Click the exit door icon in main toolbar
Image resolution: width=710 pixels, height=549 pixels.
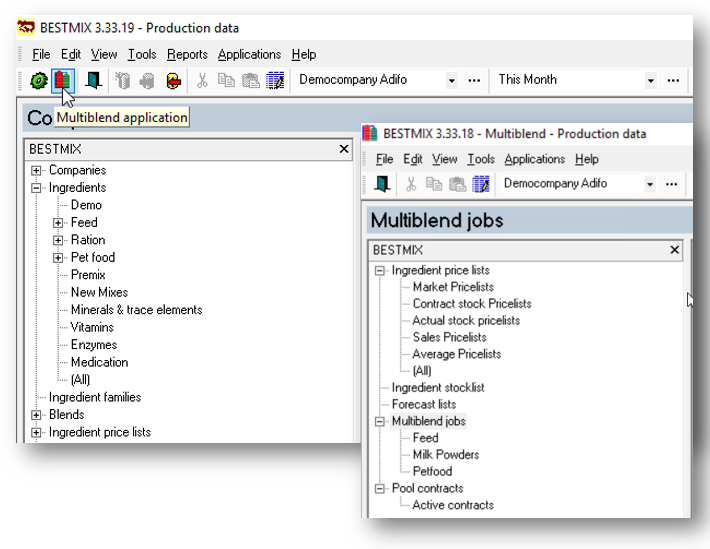pyautogui.click(x=93, y=81)
